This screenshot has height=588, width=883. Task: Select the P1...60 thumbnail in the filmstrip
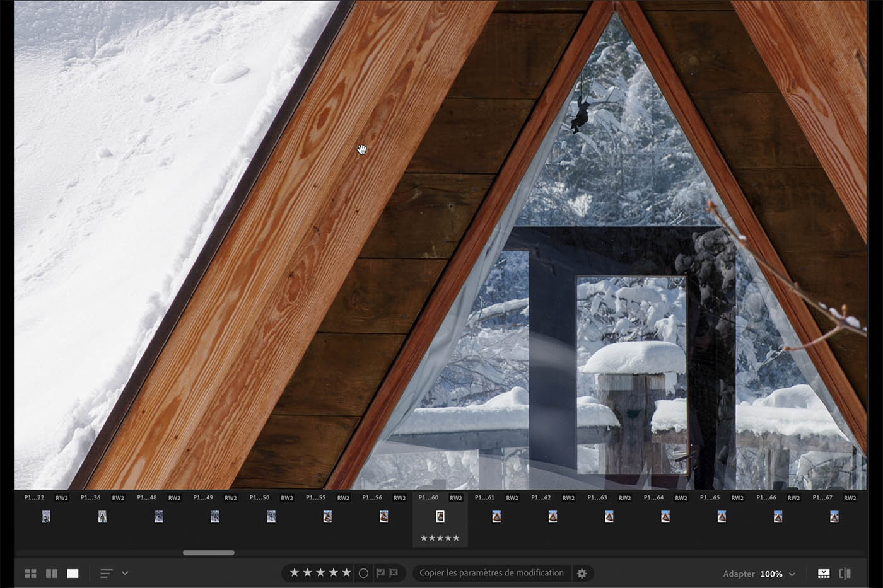[440, 517]
